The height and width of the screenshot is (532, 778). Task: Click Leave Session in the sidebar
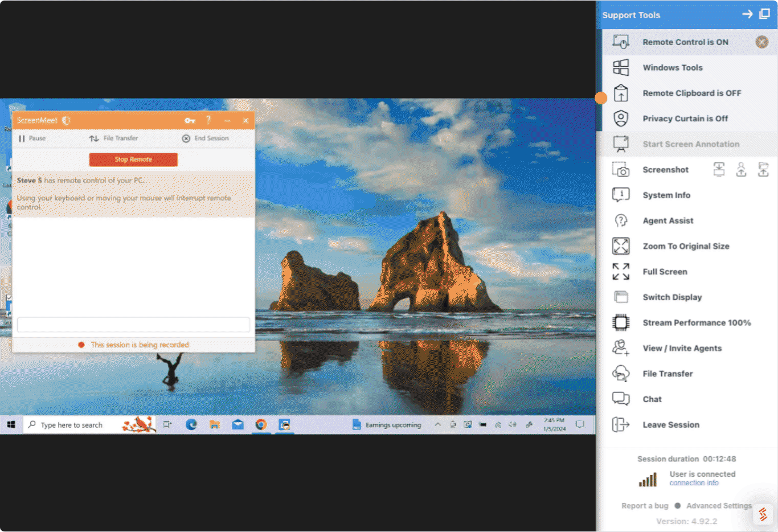click(x=671, y=424)
